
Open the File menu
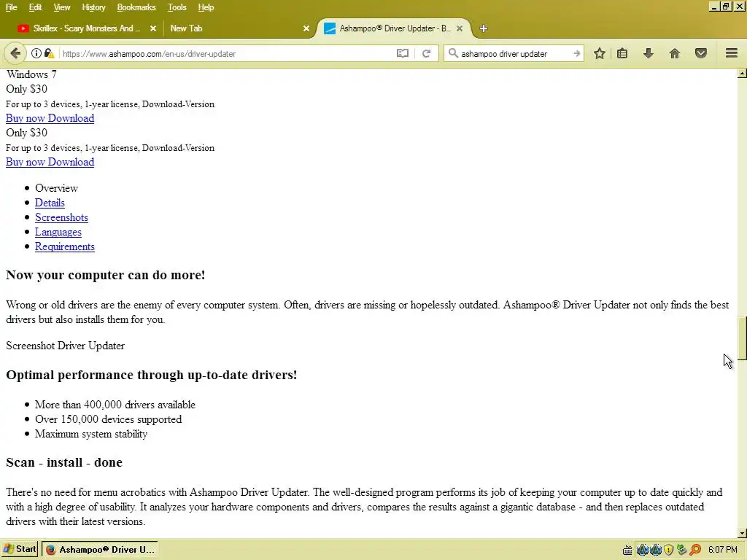11,7
